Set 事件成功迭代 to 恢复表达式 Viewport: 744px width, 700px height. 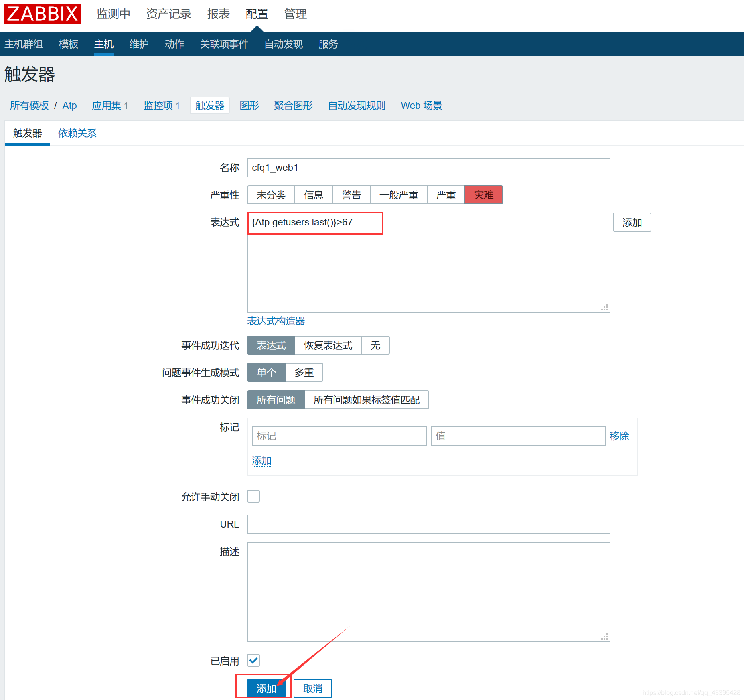point(328,345)
